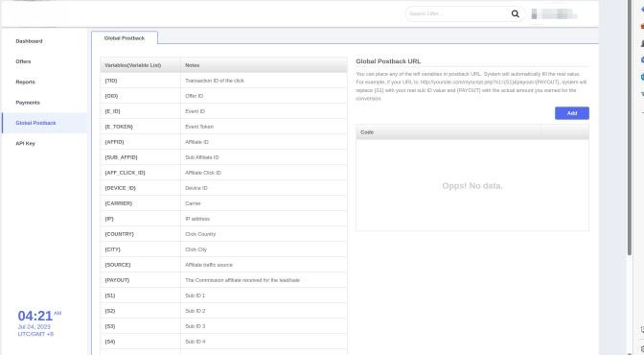Viewport: 644px width, 355px height.
Task: Click the Jul 24, 2023 date text
Action: (x=34, y=326)
